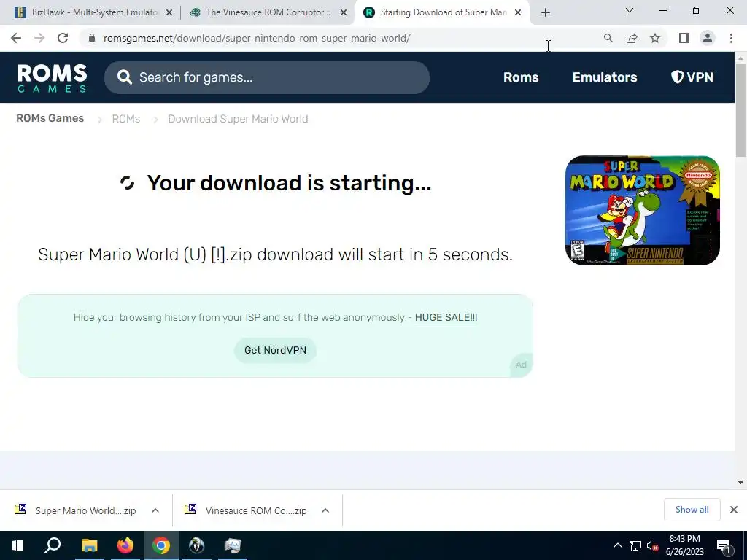
Task: Go to ROMs Games breadcrumb
Action: coord(50,118)
